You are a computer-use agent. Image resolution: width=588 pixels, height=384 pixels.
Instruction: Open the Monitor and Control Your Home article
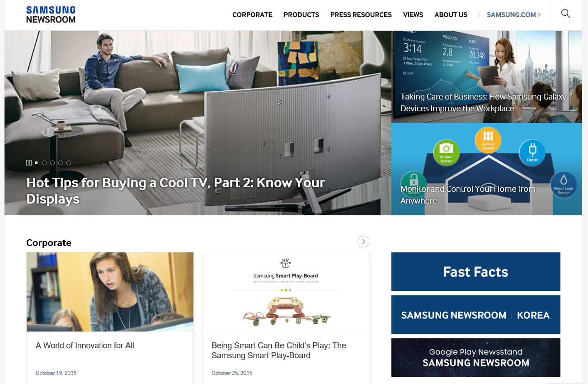[x=468, y=195]
